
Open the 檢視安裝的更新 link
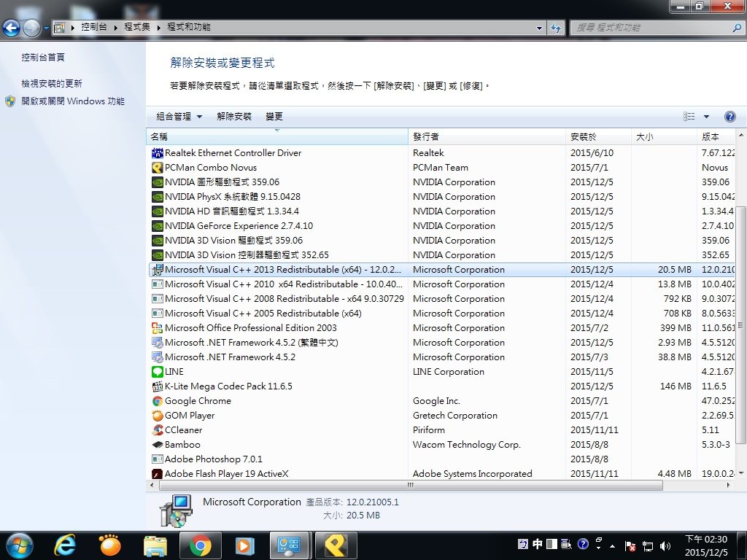(x=52, y=84)
